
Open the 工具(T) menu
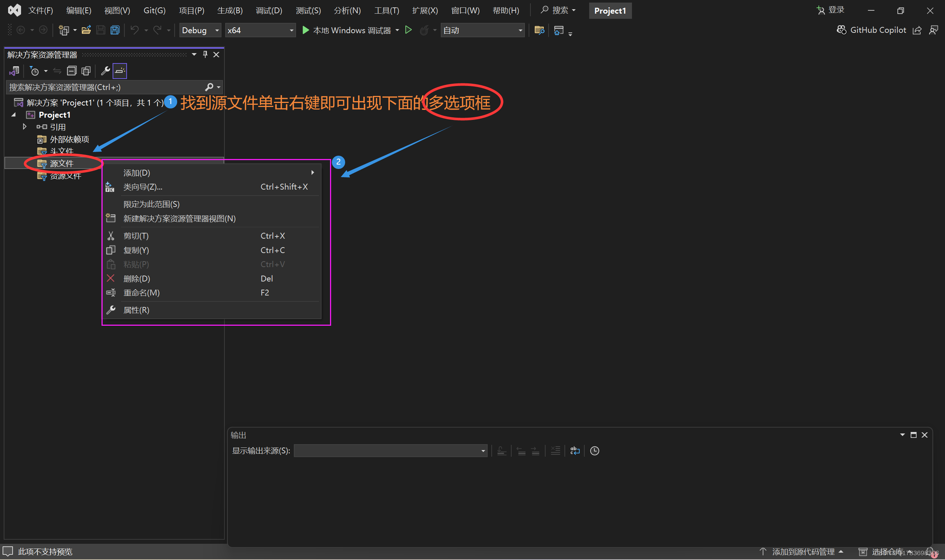tap(386, 11)
